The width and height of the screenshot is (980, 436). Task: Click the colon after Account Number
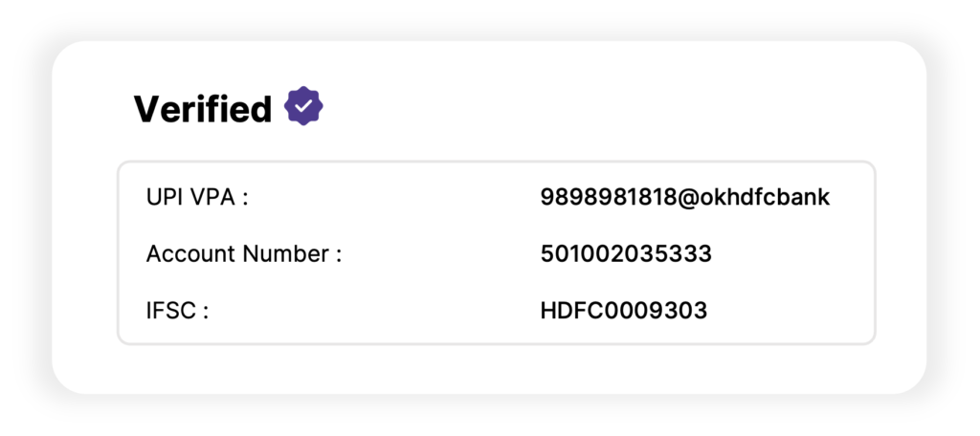[x=339, y=255]
